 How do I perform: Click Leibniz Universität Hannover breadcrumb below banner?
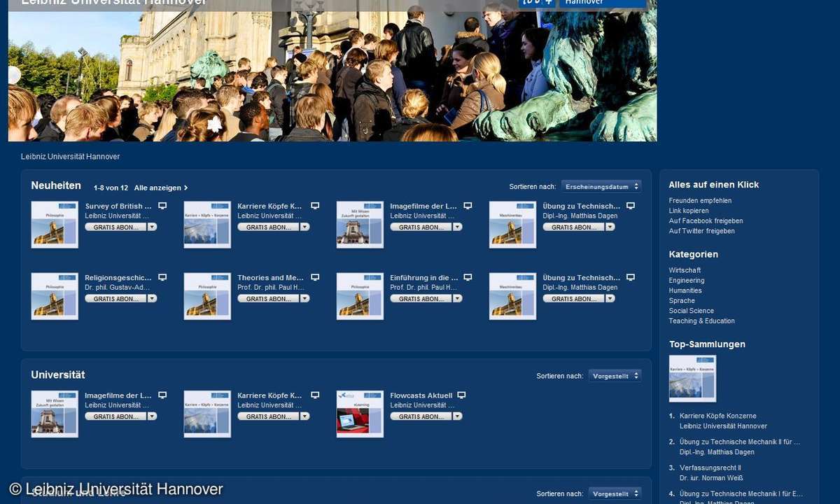coord(70,157)
